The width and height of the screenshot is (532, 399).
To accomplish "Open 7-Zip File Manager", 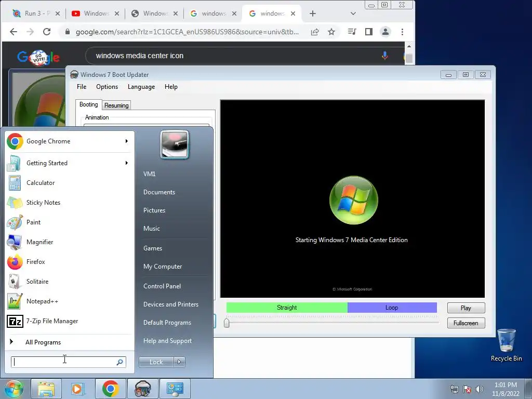I will (70, 321).
